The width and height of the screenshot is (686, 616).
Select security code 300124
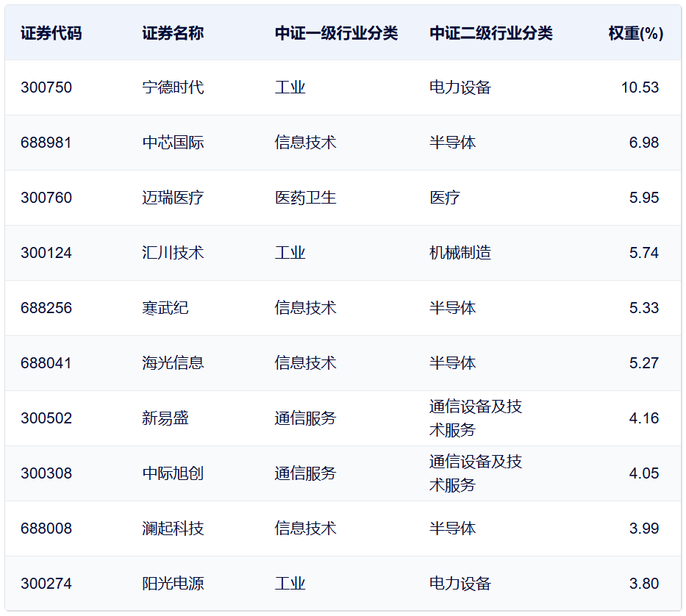pyautogui.click(x=46, y=253)
